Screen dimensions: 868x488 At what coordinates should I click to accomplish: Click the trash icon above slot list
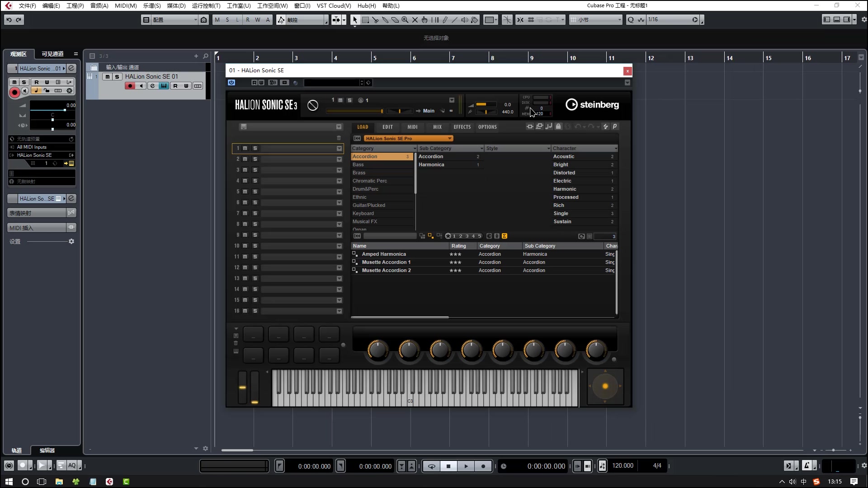[x=339, y=138]
